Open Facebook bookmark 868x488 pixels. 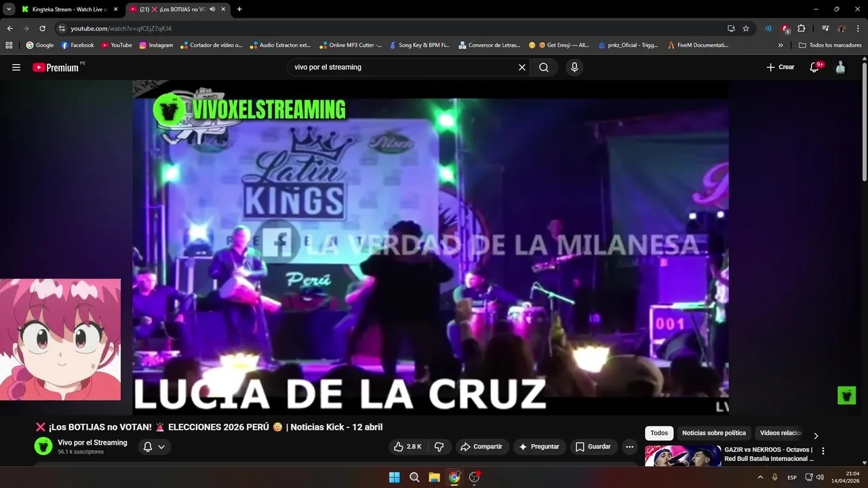click(x=77, y=45)
